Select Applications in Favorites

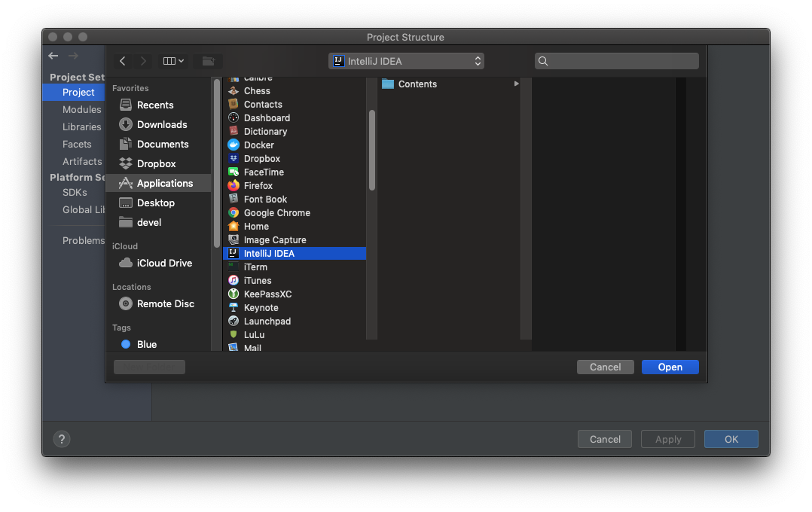tap(158, 183)
